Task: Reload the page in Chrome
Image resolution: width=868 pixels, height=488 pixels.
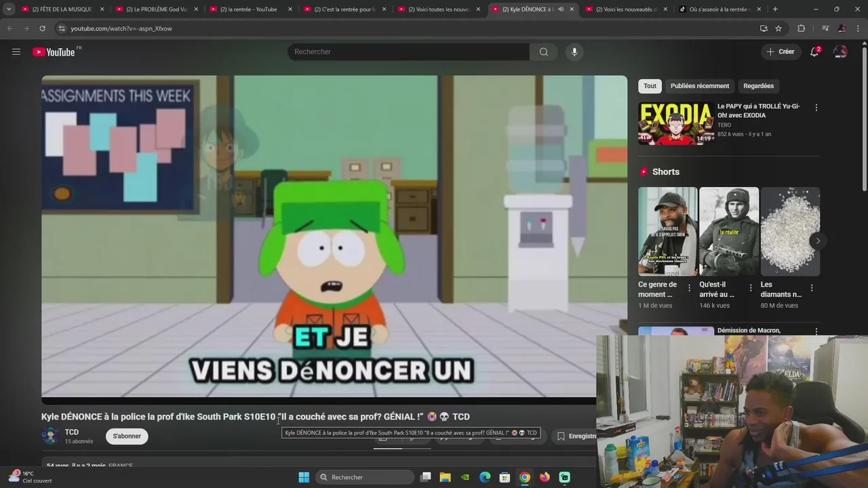Action: click(42, 28)
